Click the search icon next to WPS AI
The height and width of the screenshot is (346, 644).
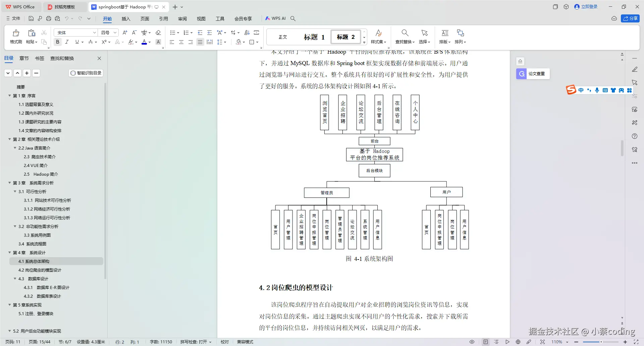coord(293,18)
